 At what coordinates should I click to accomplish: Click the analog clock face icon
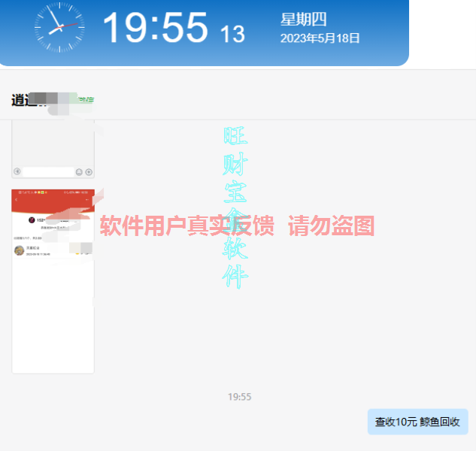(59, 28)
